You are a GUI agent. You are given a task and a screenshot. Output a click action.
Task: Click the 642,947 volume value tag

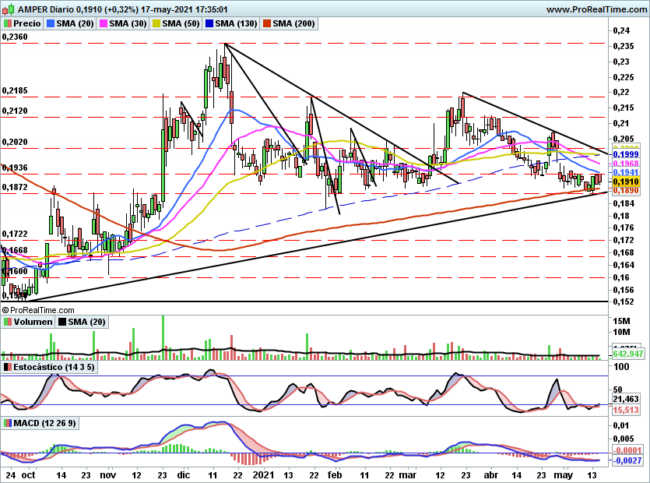coord(628,354)
